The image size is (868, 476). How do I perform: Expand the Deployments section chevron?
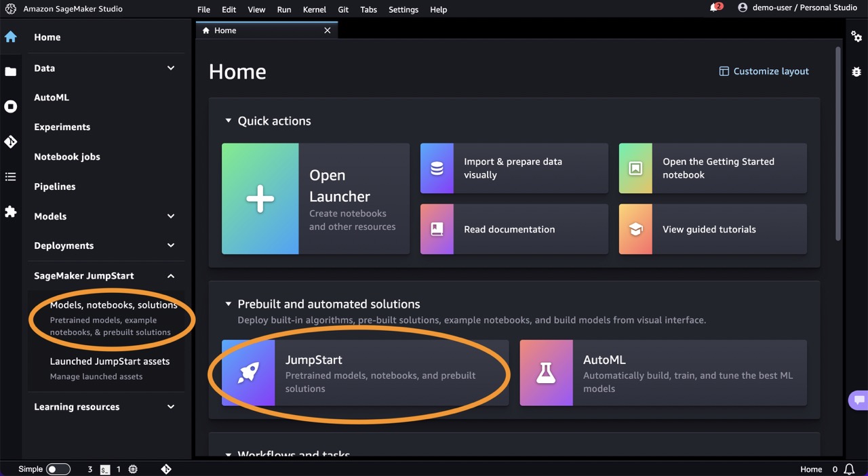(x=171, y=245)
